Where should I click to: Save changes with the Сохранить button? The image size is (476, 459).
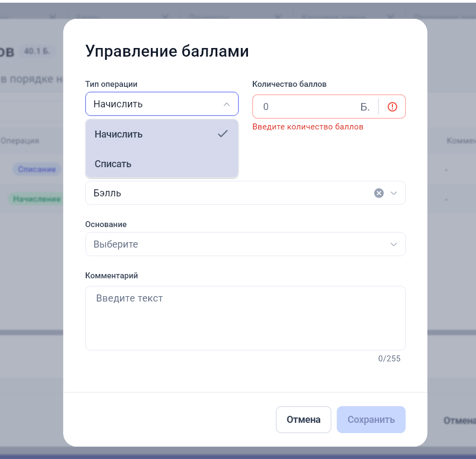point(371,420)
